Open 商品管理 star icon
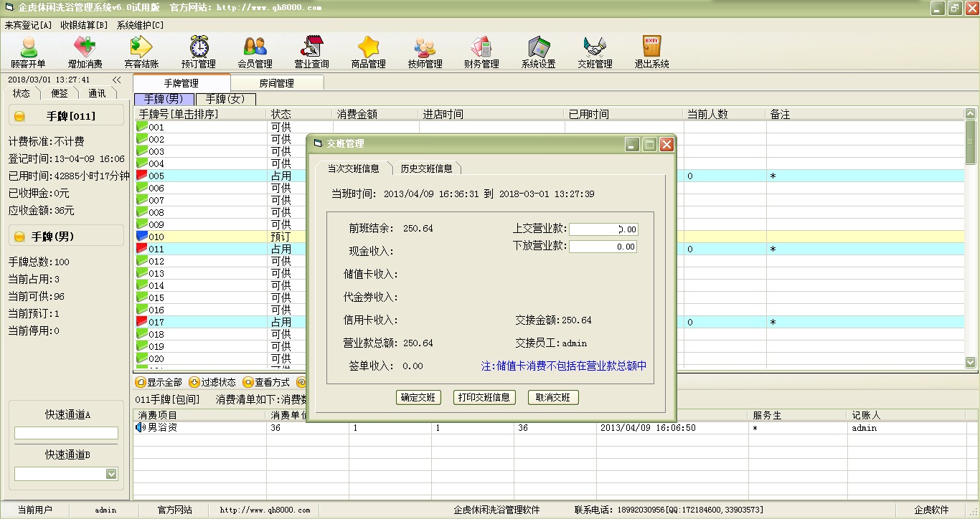Viewport: 980px width, 519px height. 368,52
